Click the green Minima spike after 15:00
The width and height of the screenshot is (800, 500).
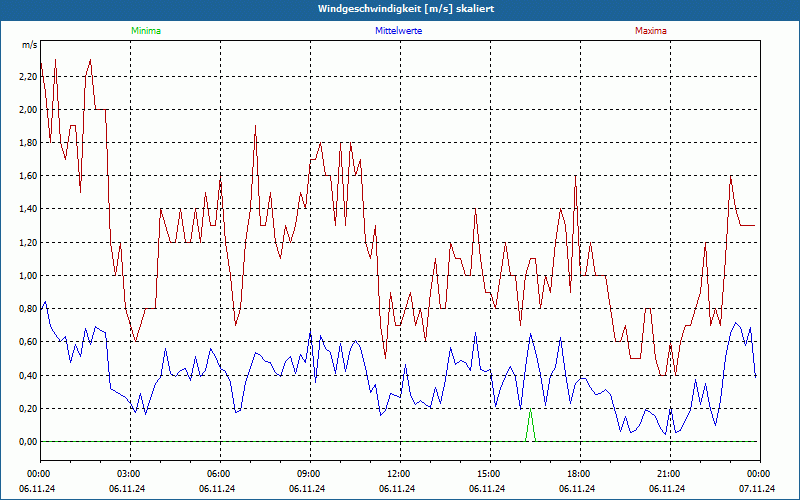click(x=531, y=424)
